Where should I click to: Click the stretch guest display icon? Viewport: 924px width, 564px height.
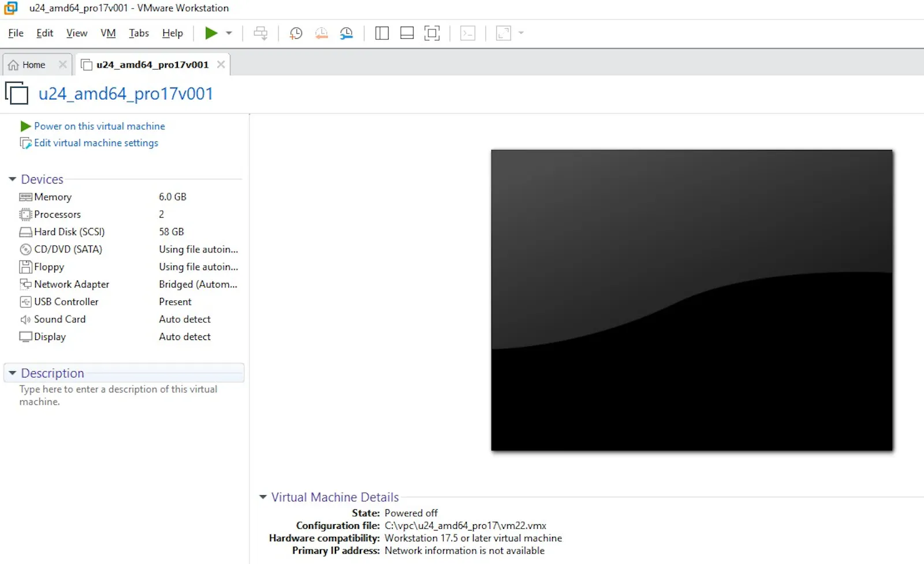504,33
